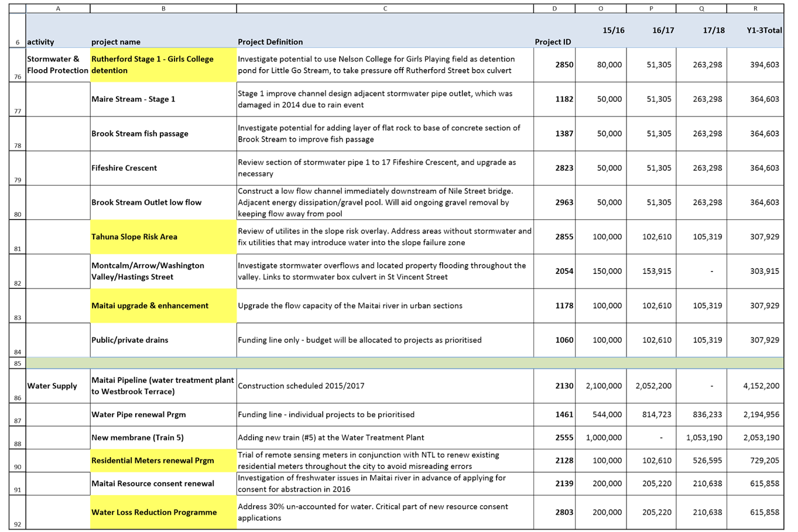Select 'Brook Stream Outlet low flow' cell

click(163, 202)
